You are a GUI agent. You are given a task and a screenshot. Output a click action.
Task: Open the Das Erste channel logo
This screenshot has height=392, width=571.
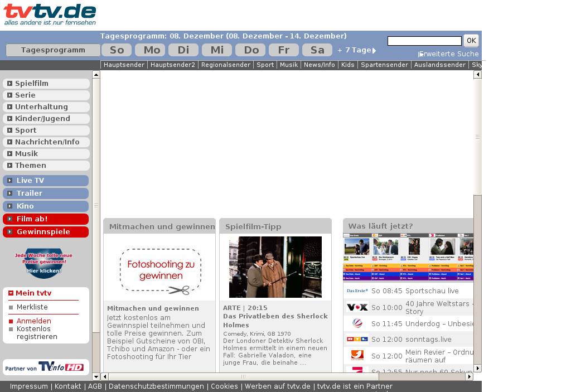pos(357,291)
